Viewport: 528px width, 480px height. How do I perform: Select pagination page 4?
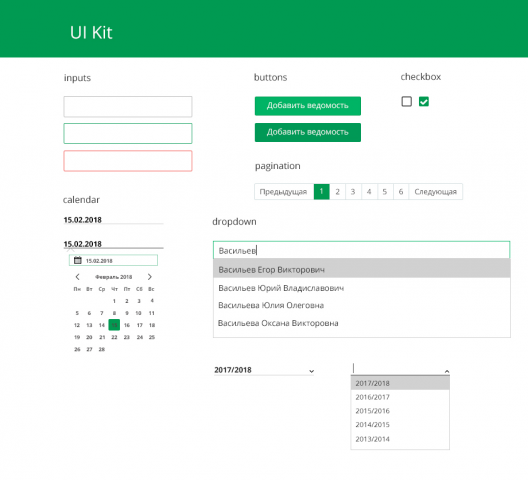point(369,192)
